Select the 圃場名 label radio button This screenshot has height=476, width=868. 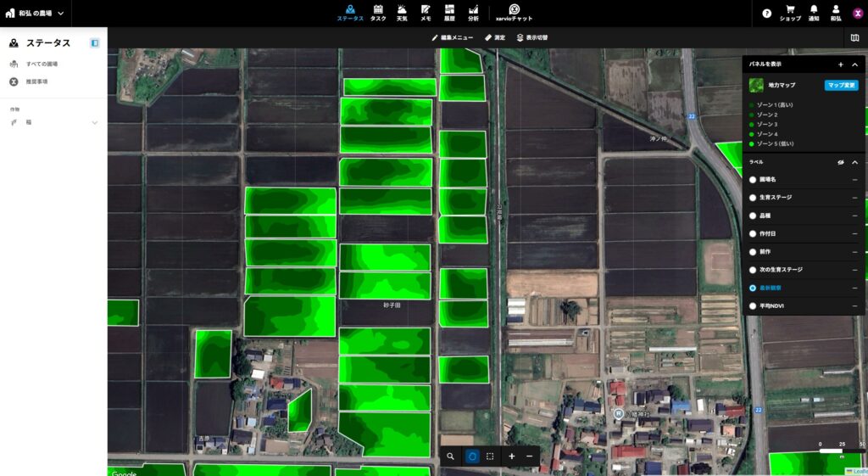[752, 180]
